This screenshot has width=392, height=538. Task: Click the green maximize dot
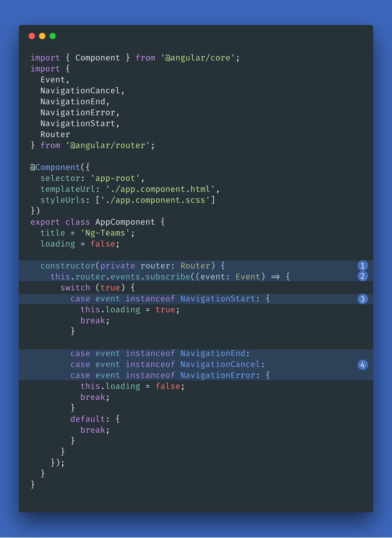pos(53,36)
